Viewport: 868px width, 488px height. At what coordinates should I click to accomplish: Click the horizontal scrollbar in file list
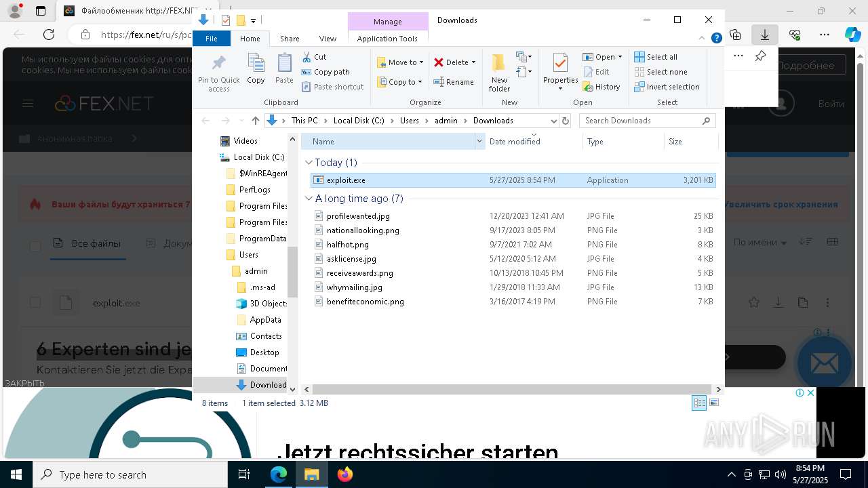512,390
